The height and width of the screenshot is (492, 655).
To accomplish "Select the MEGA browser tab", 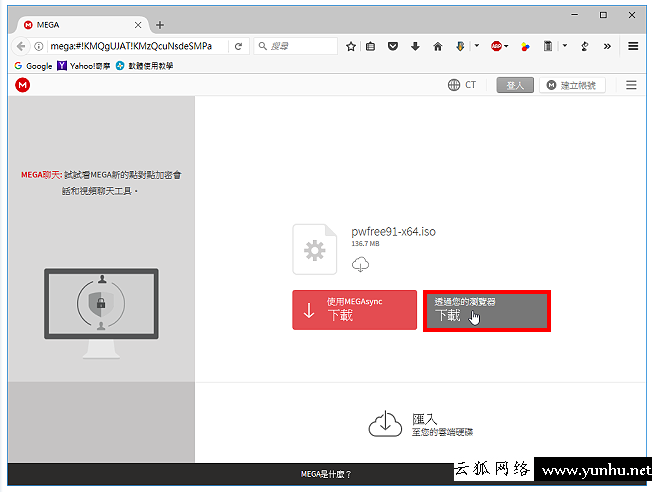I will (81, 25).
